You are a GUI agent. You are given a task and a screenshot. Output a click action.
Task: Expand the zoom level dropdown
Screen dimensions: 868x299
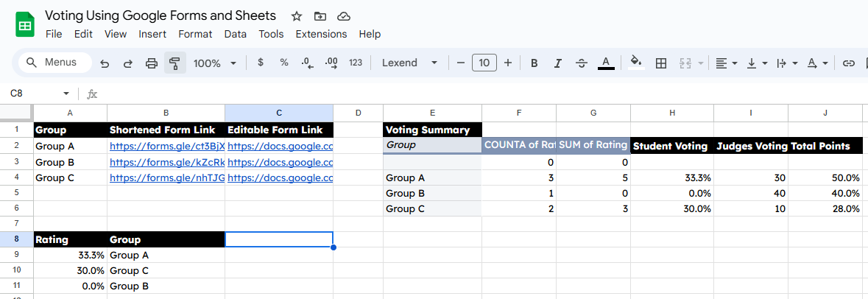click(x=214, y=63)
